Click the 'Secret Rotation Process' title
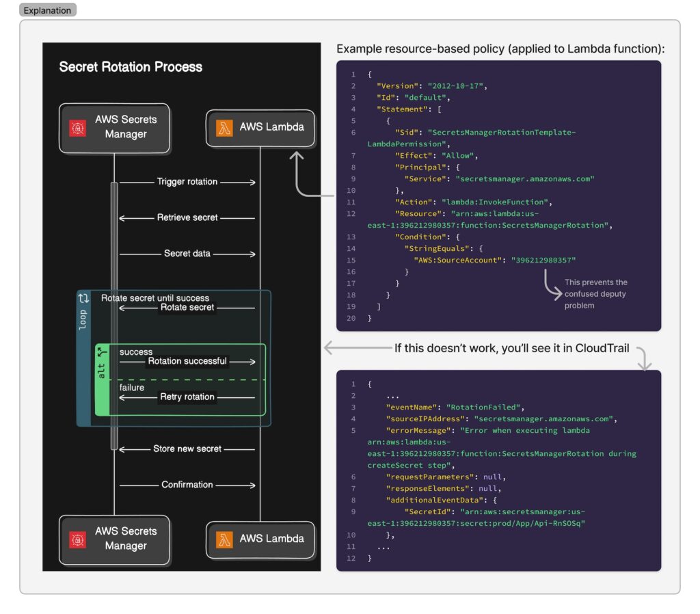Viewport: 700px width, 614px height. [131, 67]
